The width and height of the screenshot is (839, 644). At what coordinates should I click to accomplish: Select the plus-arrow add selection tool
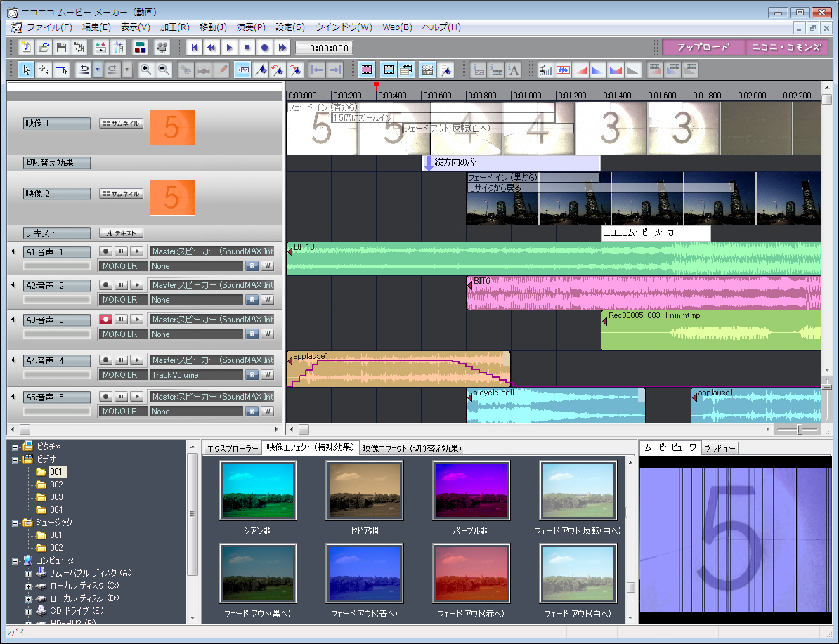44,70
